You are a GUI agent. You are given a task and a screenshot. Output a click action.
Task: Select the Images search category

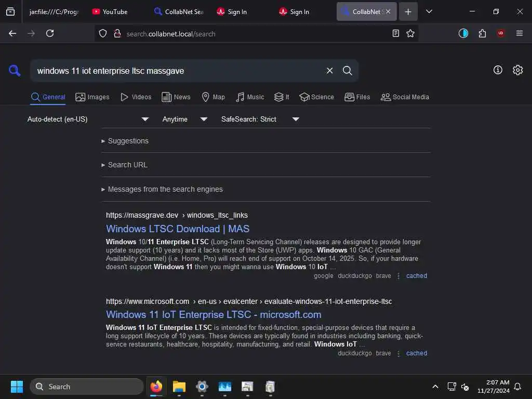pos(92,97)
